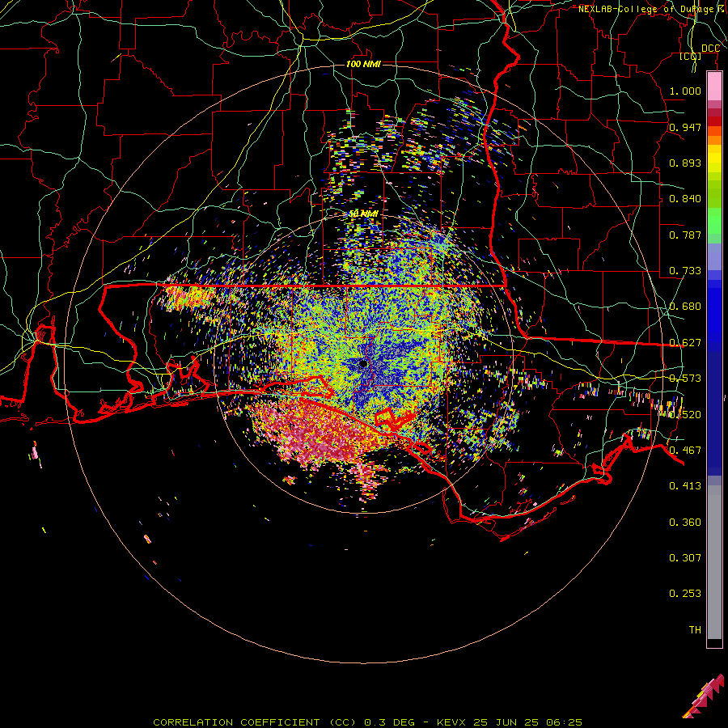Click the 50 NMI range ring label
Screen dimensions: 728x728
tap(363, 214)
